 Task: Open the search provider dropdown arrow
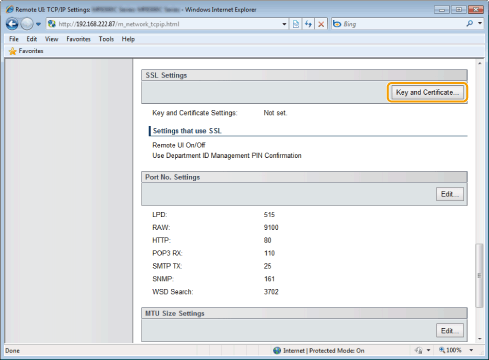(480, 23)
